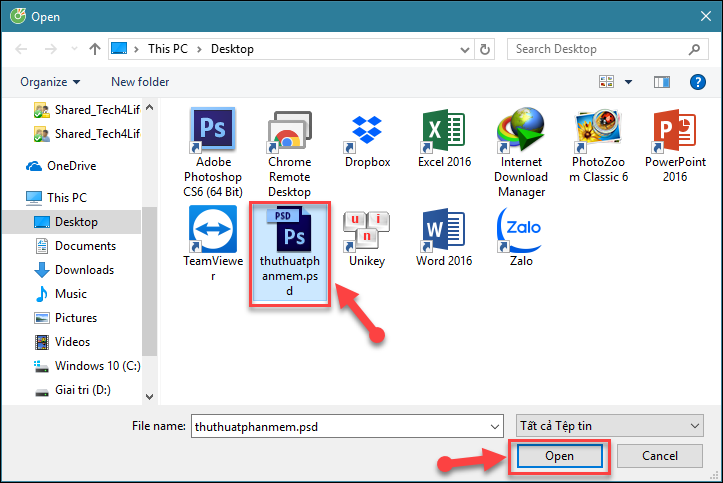Click the File name input field
The image size is (723, 483).
[340, 426]
